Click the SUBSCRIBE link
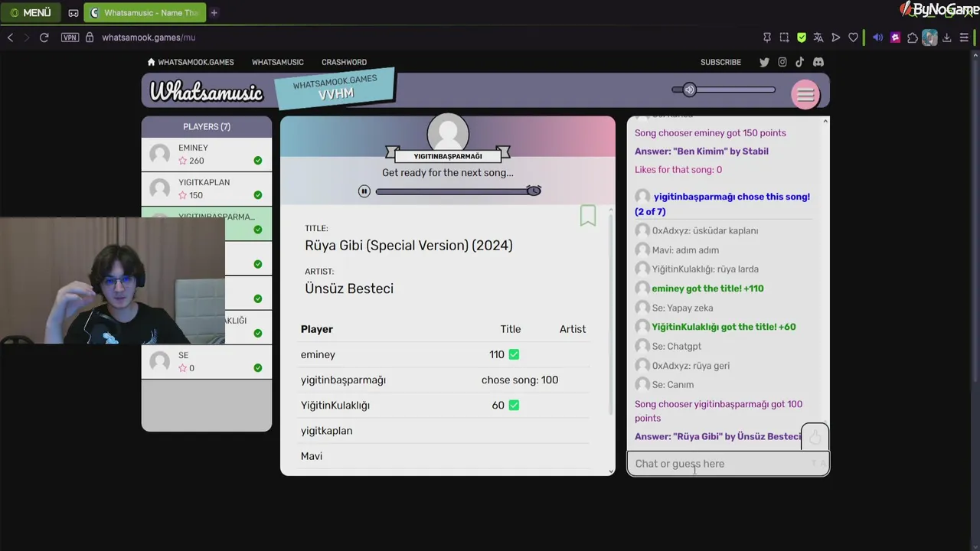This screenshot has width=980, height=551. tap(720, 62)
